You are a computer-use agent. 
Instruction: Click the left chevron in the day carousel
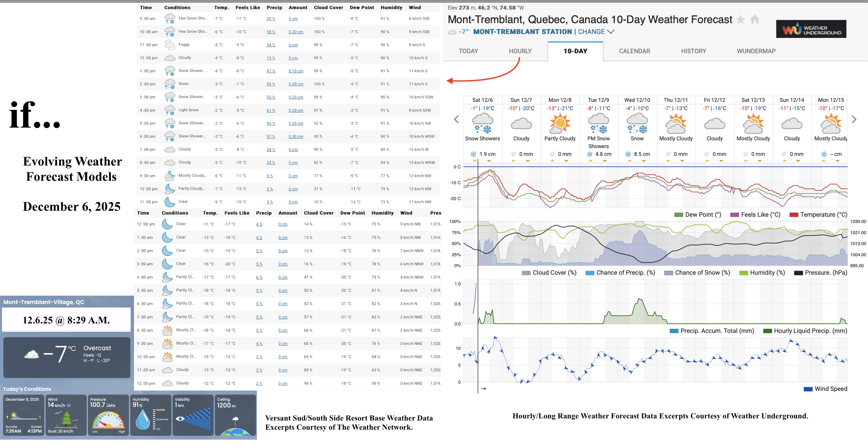tap(456, 119)
